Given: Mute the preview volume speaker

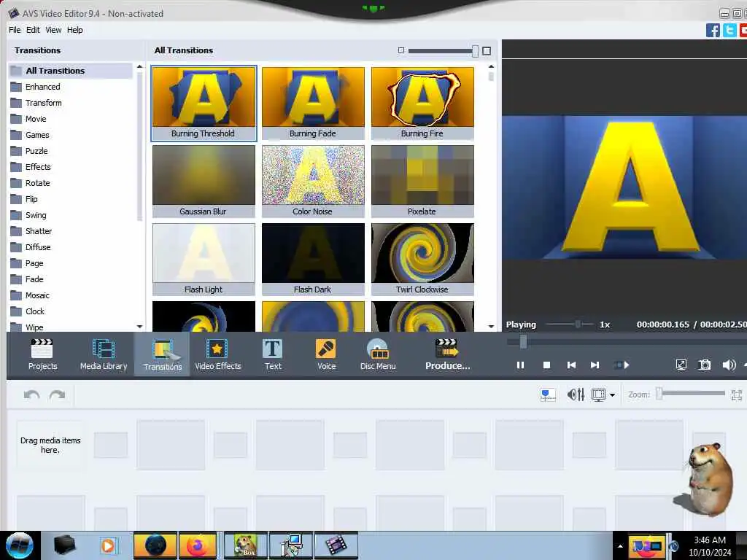Looking at the screenshot, I should click(729, 365).
